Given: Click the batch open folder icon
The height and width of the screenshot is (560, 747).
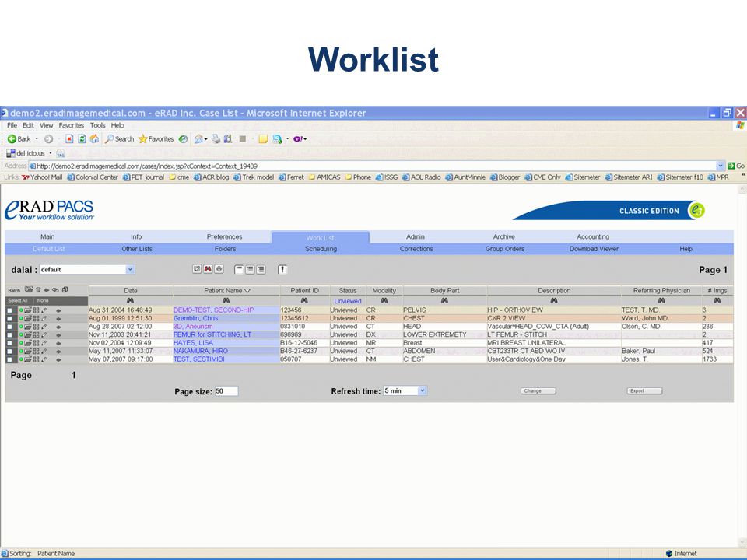Looking at the screenshot, I should [29, 289].
